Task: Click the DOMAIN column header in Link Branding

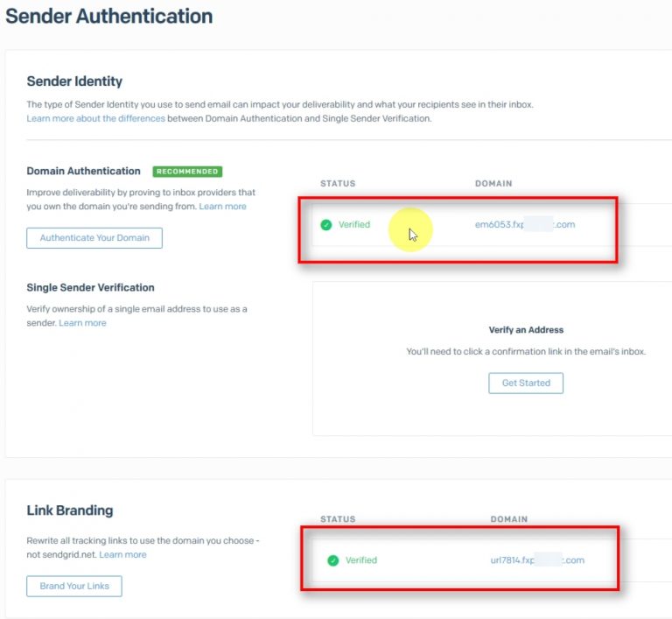Action: click(508, 519)
